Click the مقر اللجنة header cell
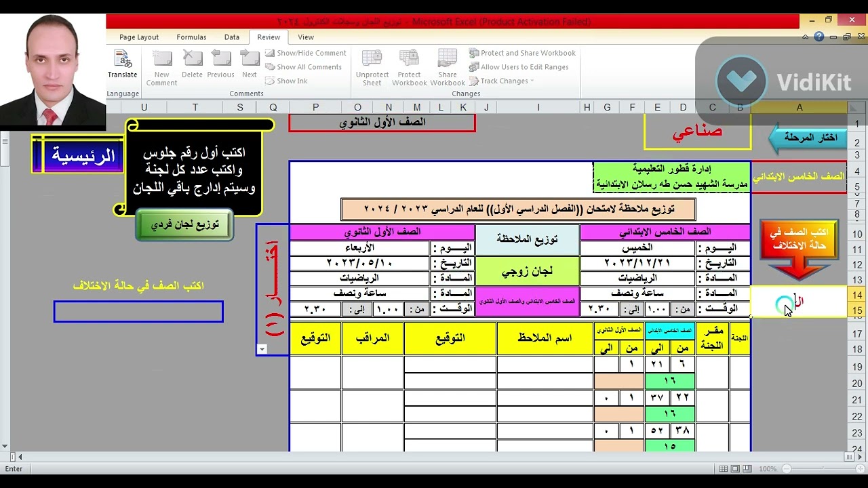The image size is (868, 488). (713, 338)
